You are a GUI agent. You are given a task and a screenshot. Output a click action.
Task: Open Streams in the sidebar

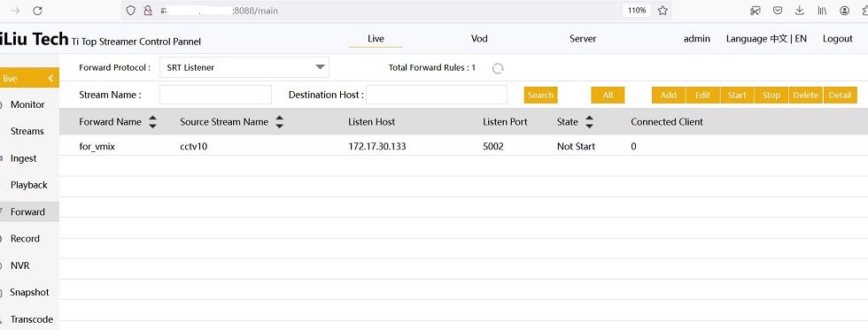click(x=27, y=132)
